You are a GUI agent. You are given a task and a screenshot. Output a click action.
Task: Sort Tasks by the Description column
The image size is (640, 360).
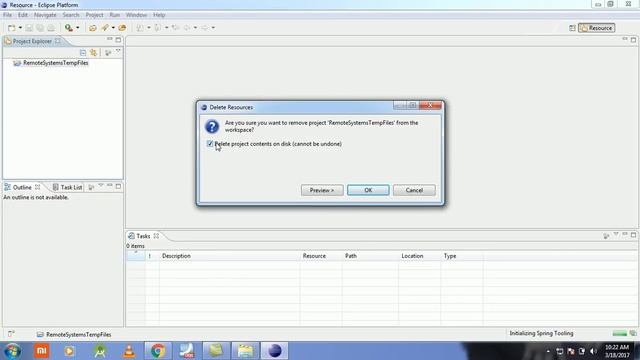tap(229, 256)
